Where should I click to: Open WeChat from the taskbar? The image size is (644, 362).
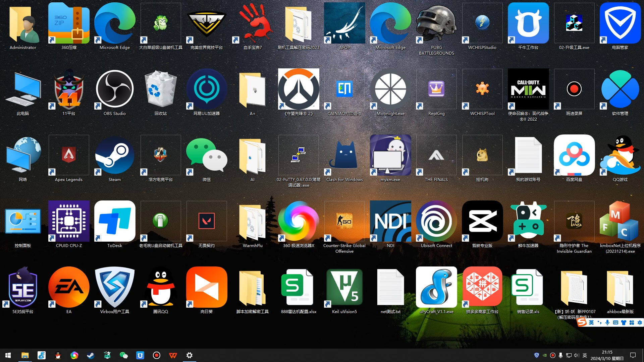pyautogui.click(x=123, y=355)
